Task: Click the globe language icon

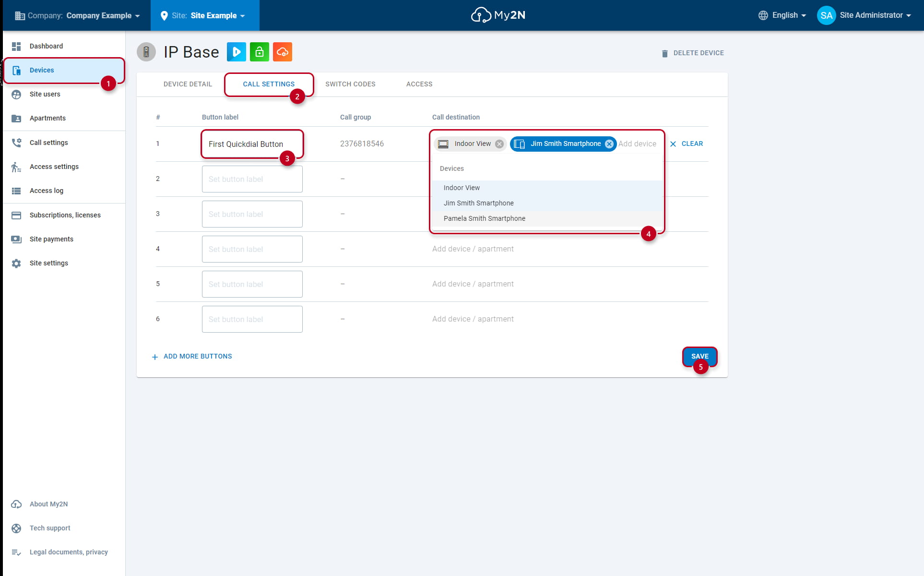Action: (763, 15)
